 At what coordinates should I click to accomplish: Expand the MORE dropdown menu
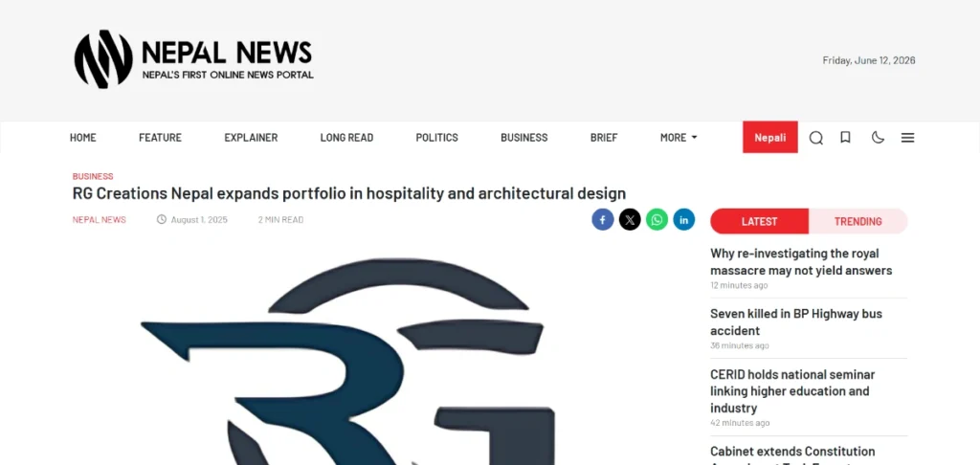679,138
